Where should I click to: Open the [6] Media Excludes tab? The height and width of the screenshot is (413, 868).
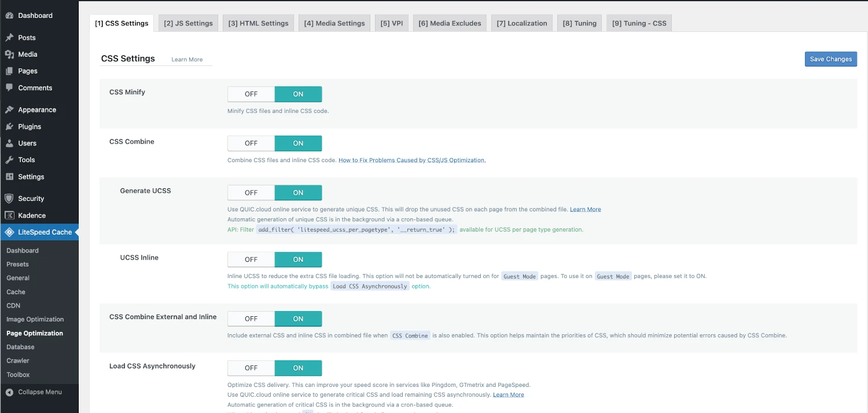(450, 23)
